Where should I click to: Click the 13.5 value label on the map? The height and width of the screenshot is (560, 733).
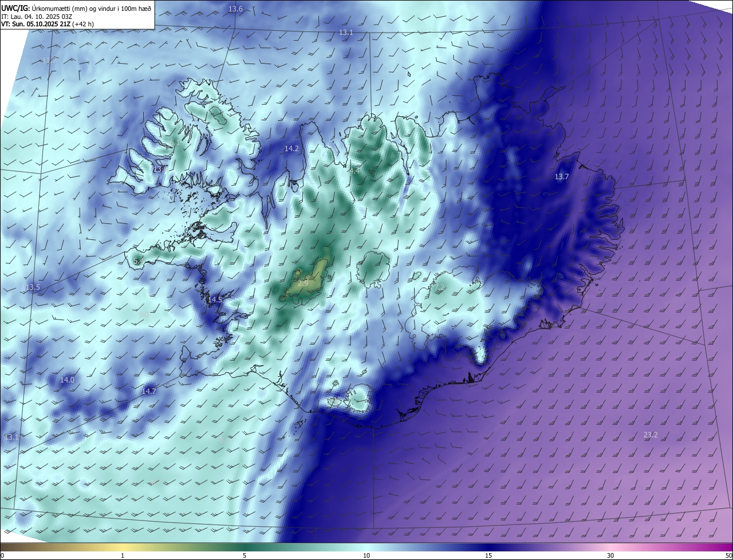[x=33, y=287]
